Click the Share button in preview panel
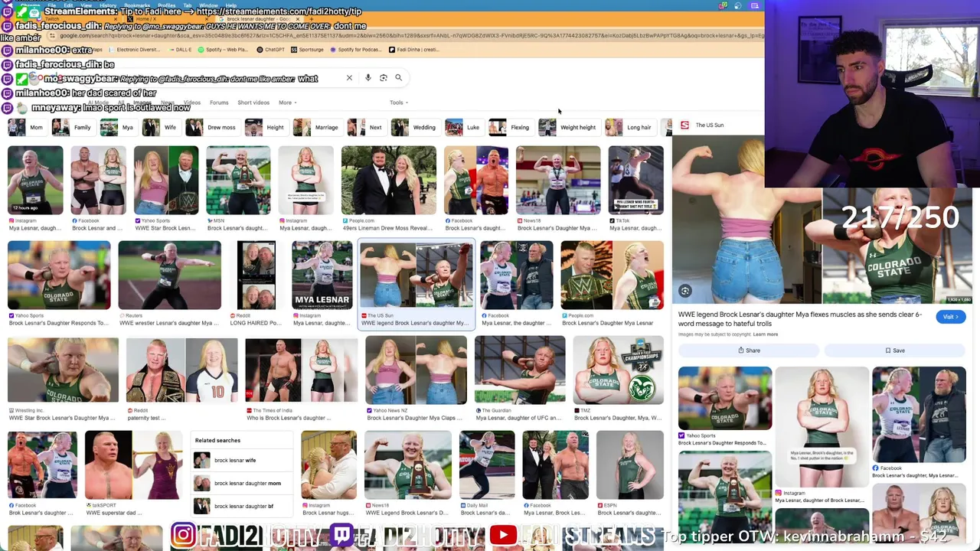 750,350
